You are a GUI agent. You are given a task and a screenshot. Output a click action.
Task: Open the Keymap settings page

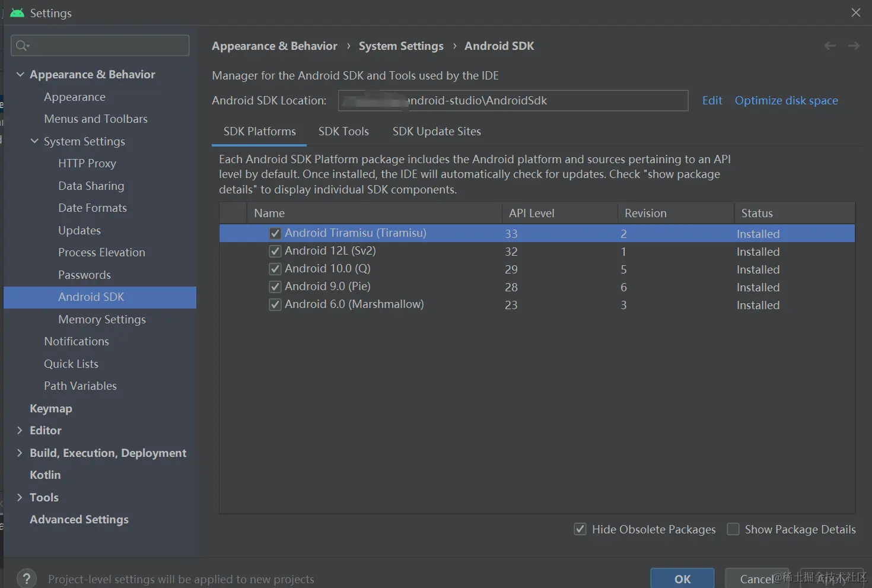(51, 408)
